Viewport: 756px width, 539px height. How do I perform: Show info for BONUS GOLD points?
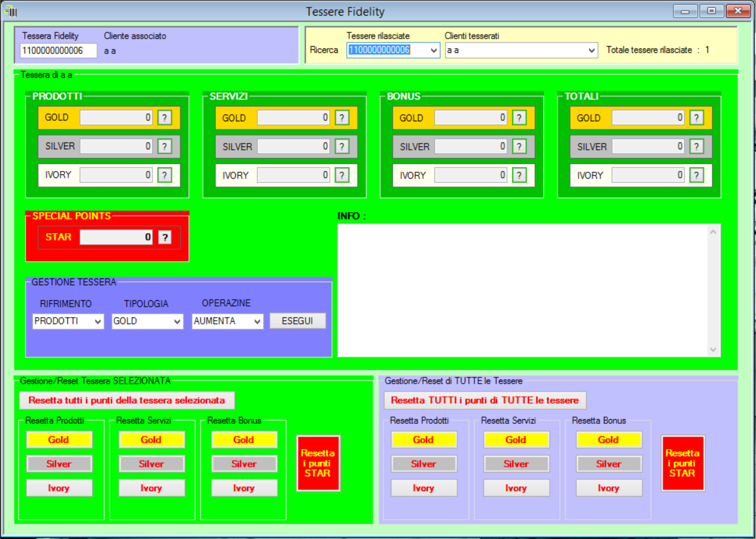(519, 117)
